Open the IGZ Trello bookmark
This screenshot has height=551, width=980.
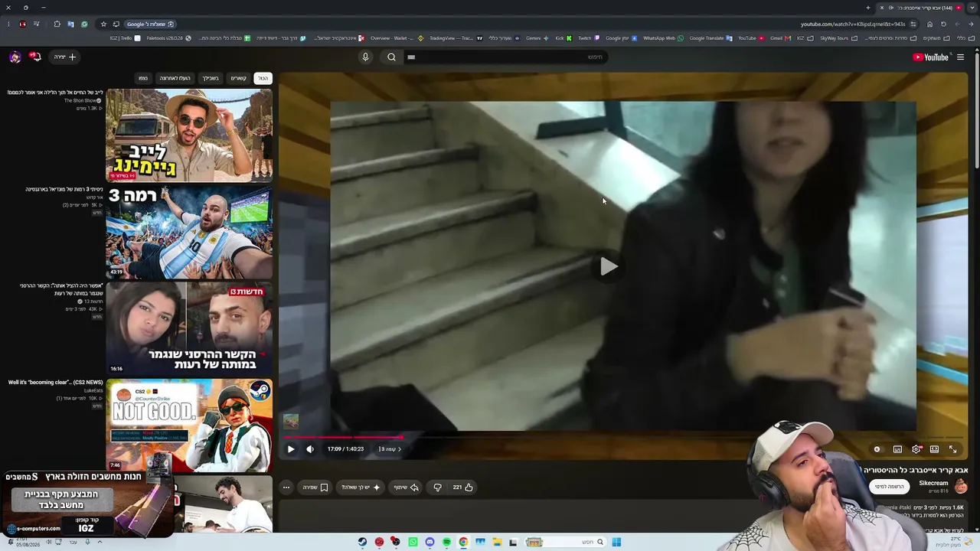tap(125, 38)
